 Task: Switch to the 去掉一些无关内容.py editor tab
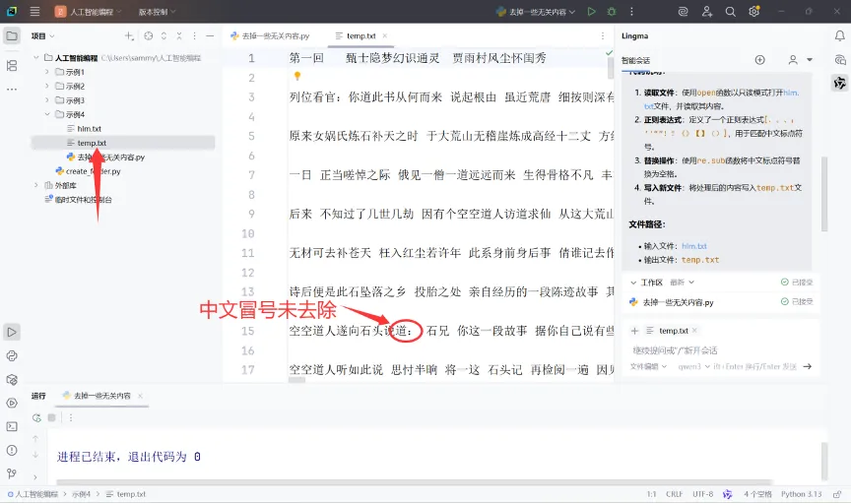tap(270, 35)
